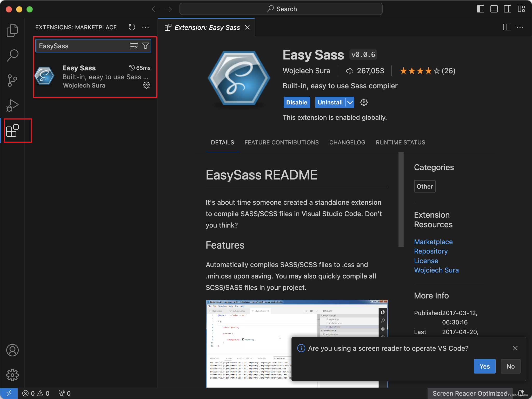Viewport: 532px width, 399px height.
Task: Open the Accounts menu icon
Action: pos(12,350)
